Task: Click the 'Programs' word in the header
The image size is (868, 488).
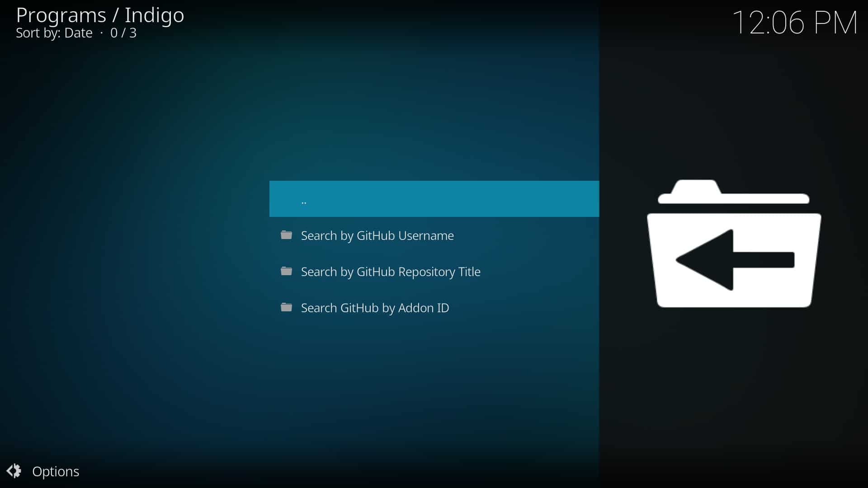Action: click(61, 15)
